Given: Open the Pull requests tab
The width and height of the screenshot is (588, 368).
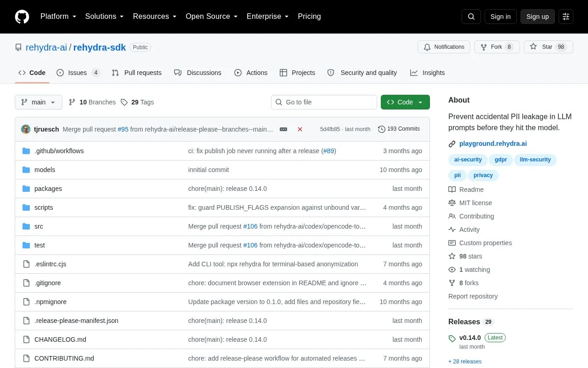Looking at the screenshot, I should pyautogui.click(x=137, y=73).
